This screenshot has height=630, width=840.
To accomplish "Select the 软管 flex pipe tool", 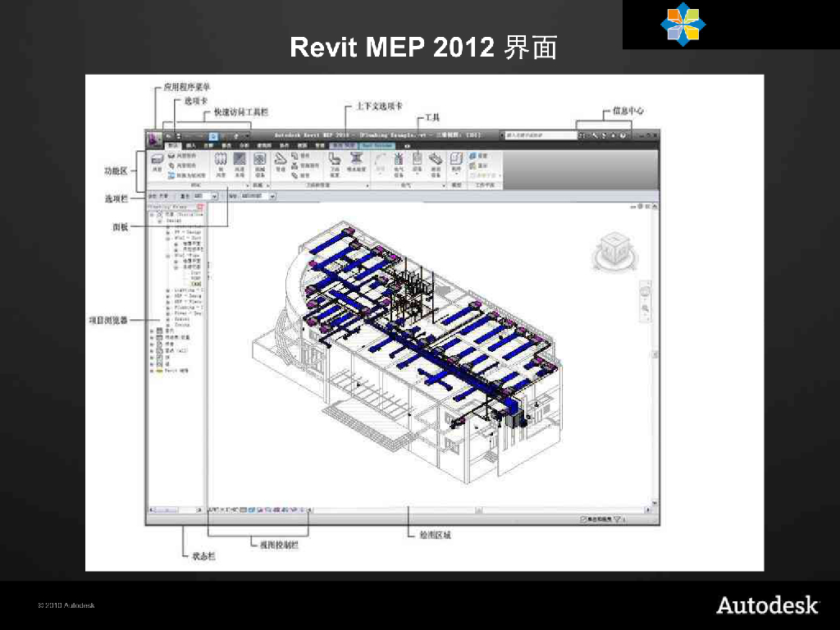I will [x=300, y=176].
